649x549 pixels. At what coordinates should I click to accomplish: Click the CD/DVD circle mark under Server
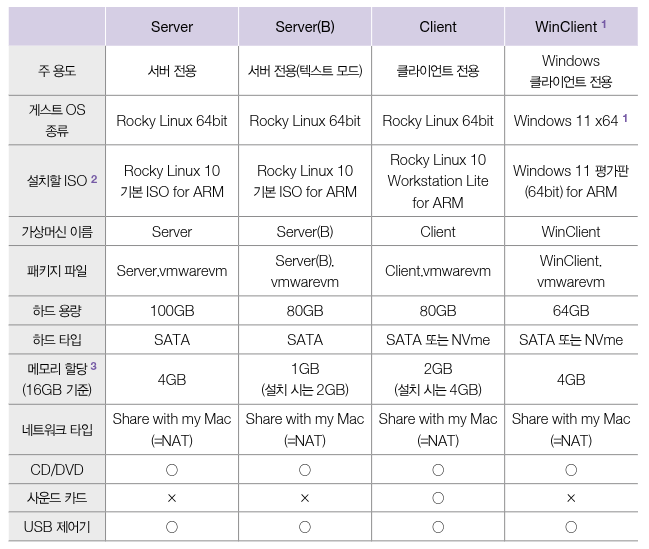coord(172,470)
